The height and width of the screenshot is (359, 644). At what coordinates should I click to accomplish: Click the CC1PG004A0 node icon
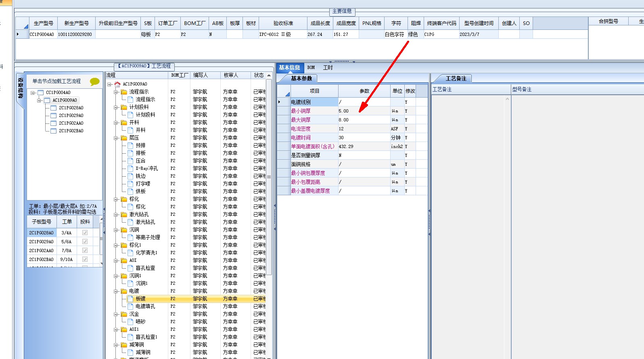point(40,93)
